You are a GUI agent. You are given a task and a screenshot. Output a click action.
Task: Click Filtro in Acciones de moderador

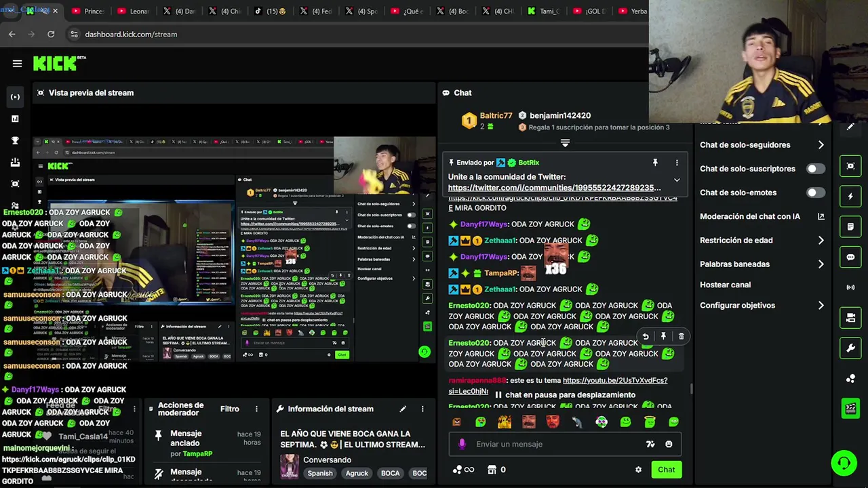click(229, 409)
